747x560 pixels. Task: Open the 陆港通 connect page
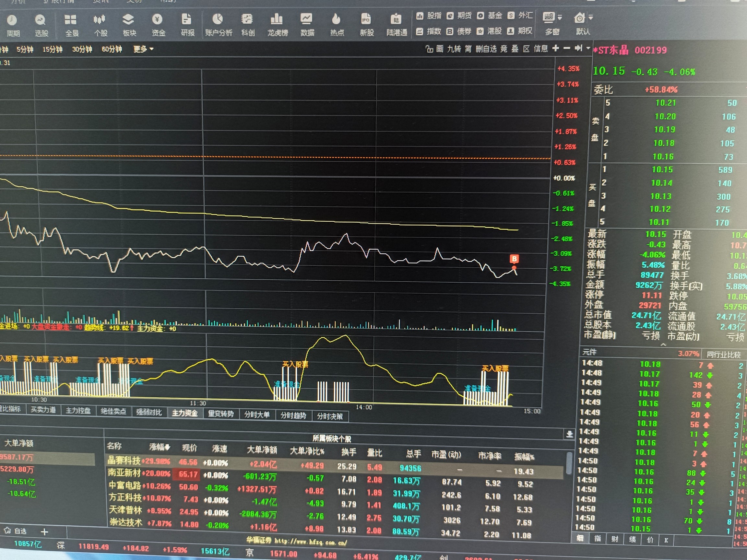pyautogui.click(x=397, y=25)
